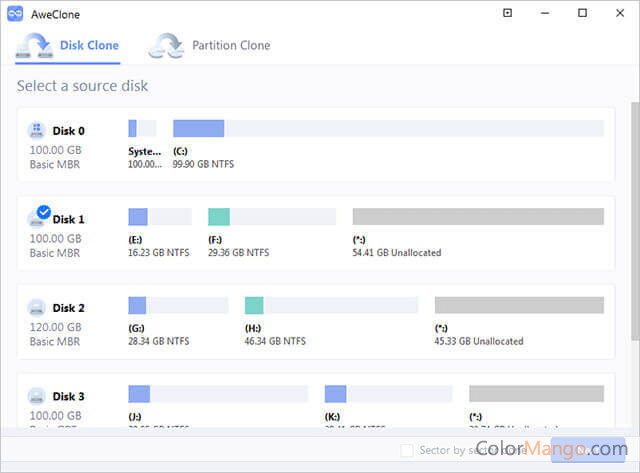
Task: Click the 45.33 GB Unallocated bar on Disk 2
Action: pyautogui.click(x=518, y=305)
